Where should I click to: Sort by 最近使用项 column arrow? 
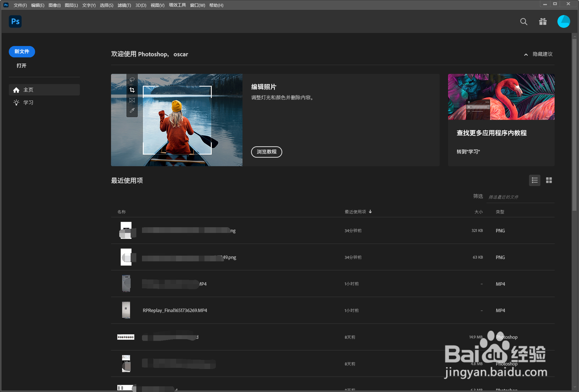(x=370, y=212)
